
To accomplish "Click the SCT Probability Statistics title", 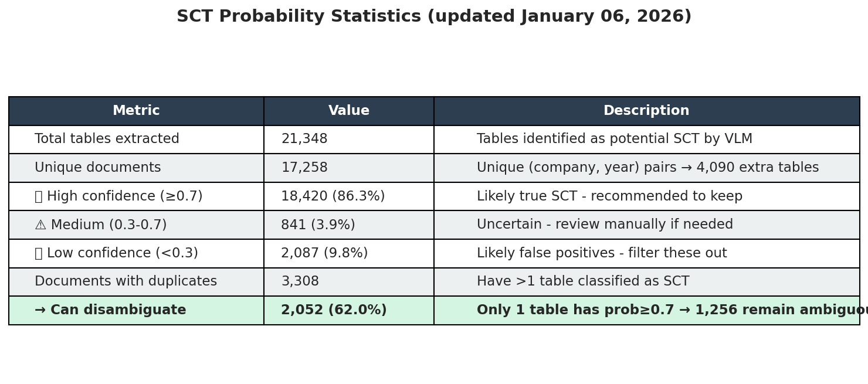I will point(434,16).
